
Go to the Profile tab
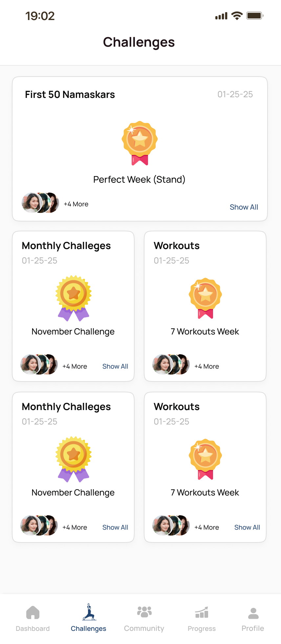(253, 613)
